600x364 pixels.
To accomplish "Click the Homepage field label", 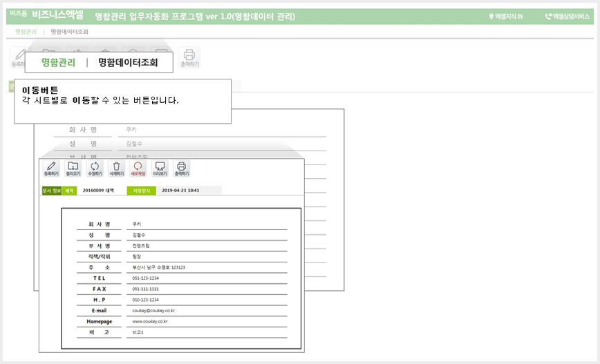I will point(99,322).
